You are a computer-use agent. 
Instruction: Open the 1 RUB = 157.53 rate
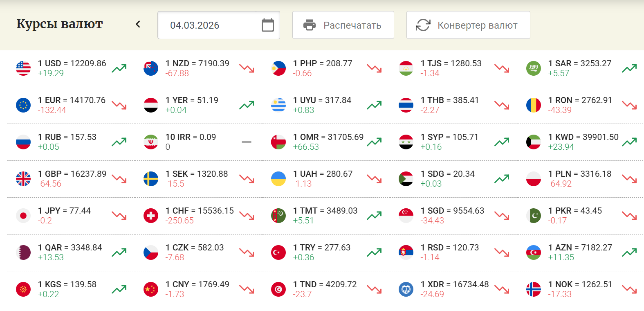coord(67,137)
